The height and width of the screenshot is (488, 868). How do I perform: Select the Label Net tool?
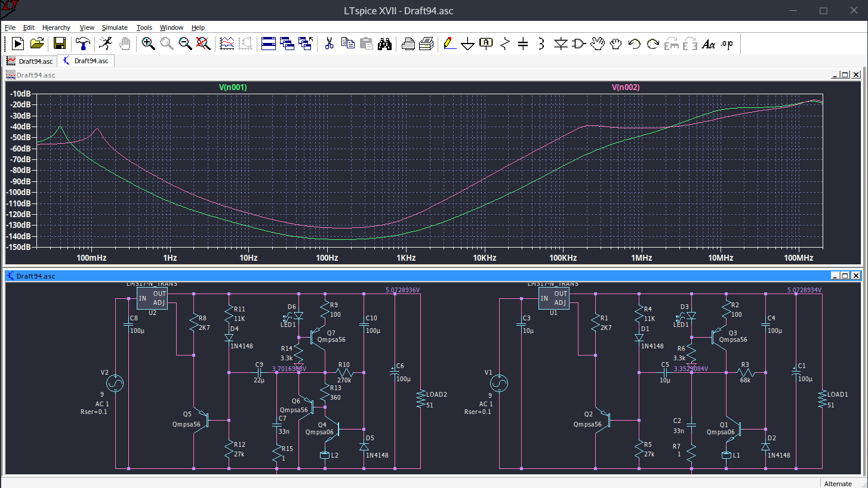pos(487,44)
